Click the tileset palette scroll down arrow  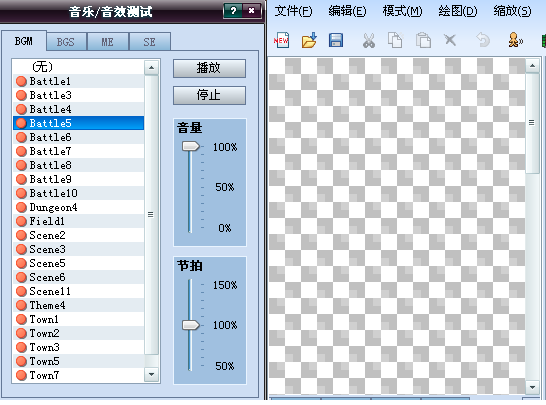[x=532, y=387]
